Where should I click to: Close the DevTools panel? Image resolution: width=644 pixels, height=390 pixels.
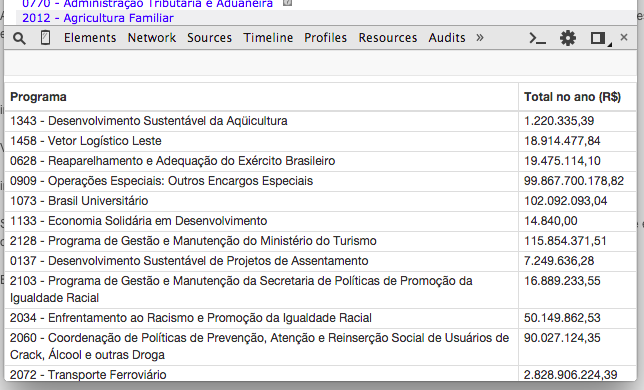pyautogui.click(x=624, y=37)
